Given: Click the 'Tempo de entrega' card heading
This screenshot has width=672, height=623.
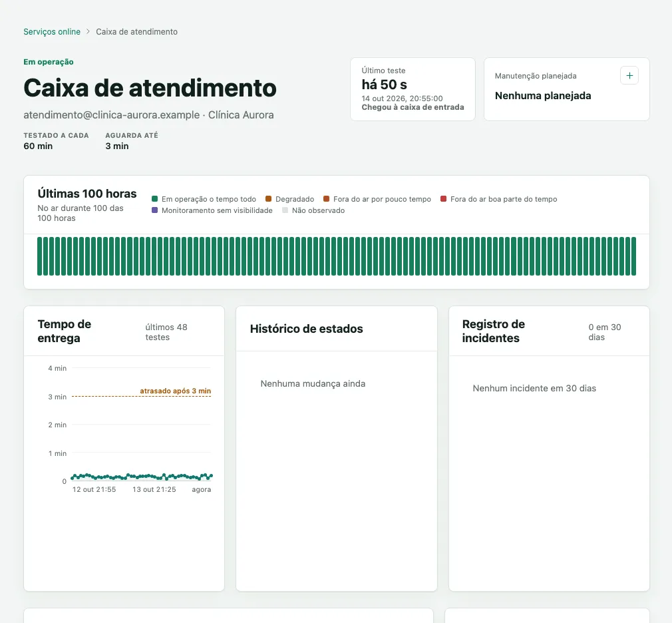Looking at the screenshot, I should (x=65, y=331).
